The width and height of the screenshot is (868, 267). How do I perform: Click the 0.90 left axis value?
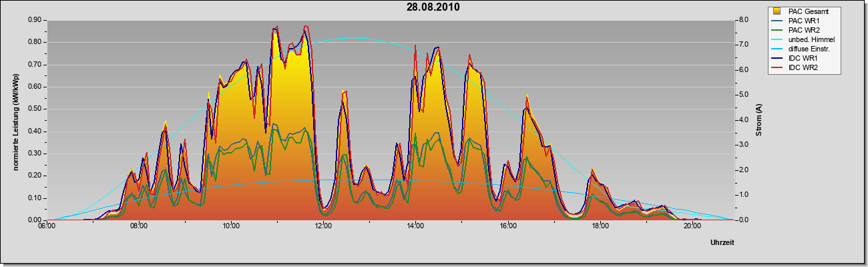click(35, 20)
